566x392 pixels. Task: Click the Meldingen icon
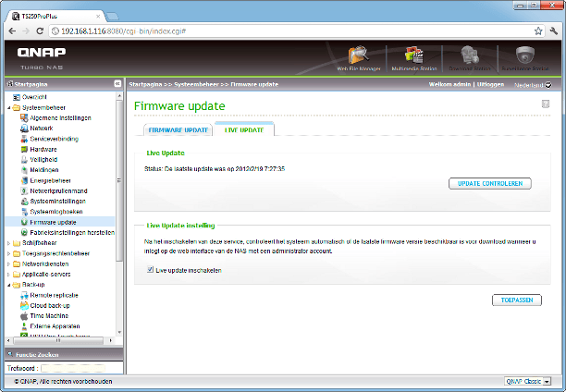coord(24,170)
